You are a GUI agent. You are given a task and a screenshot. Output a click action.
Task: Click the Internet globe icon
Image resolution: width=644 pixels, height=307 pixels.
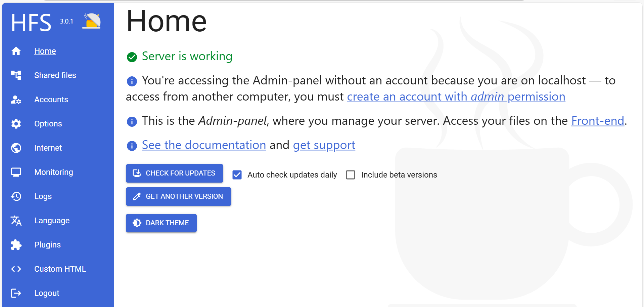pos(16,148)
